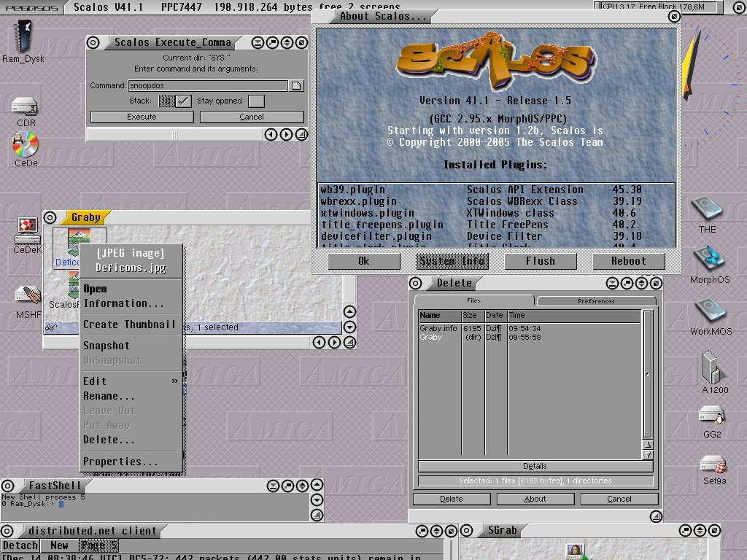Click the Detach button in distributed.net client
This screenshot has width=747, height=560.
click(20, 545)
